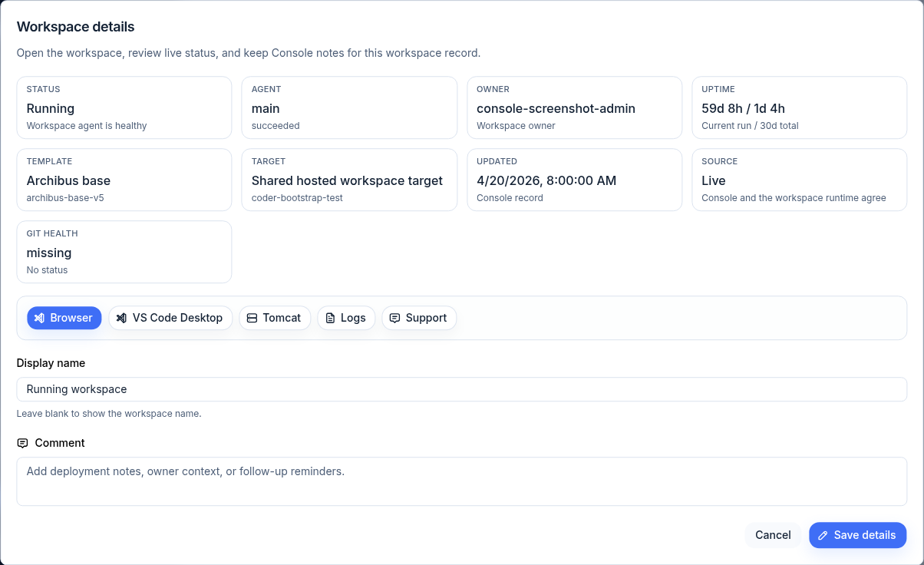Select the updated date '4/20/2026, 8:00:00 AM'
Screen dimensions: 924x565
coord(546,181)
